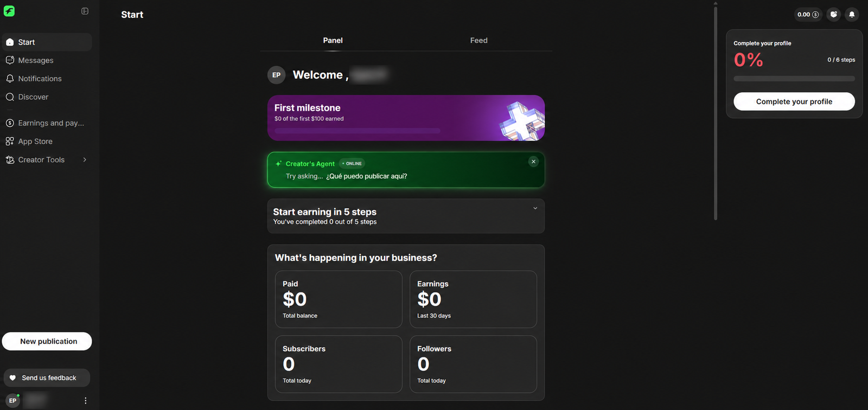The width and height of the screenshot is (868, 410).
Task: Click the Start page title heading
Action: pos(132,15)
